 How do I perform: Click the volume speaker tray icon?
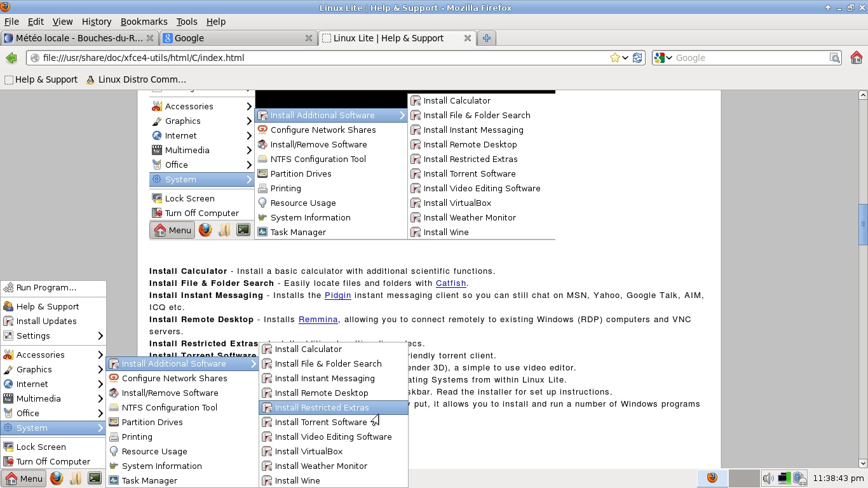point(768,478)
